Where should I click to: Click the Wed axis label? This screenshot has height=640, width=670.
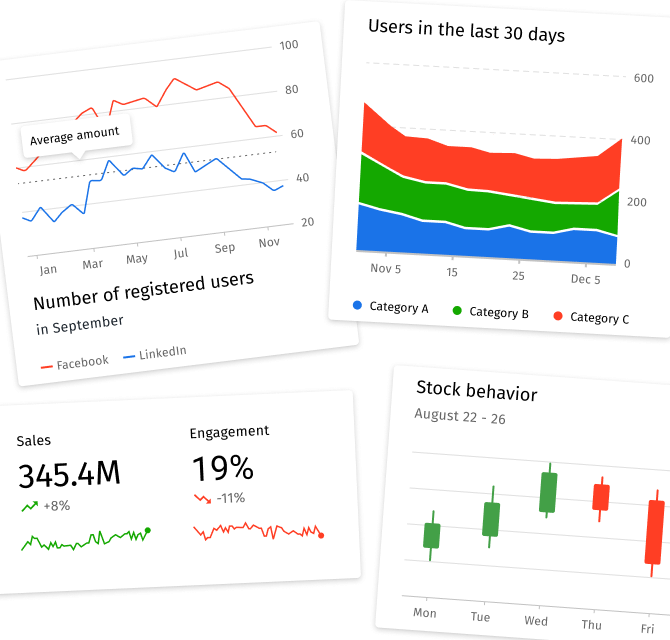[x=536, y=621]
